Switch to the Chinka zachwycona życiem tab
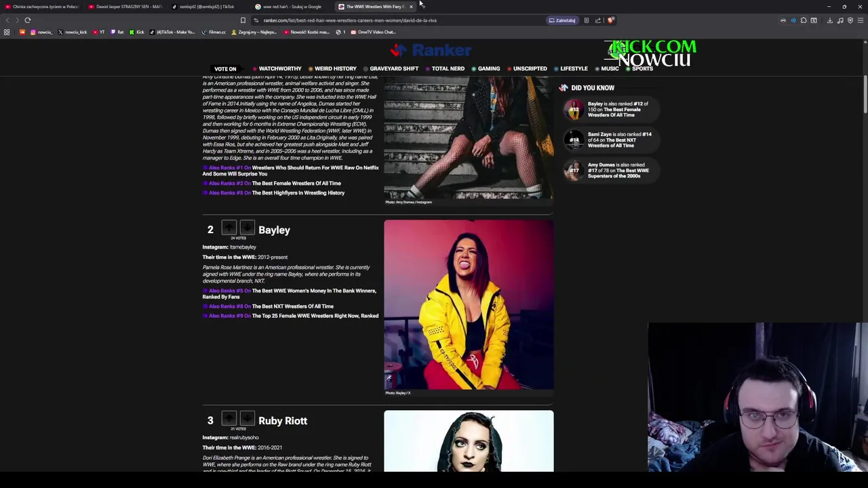Screen dimensions: 868x488 tap(42, 7)
